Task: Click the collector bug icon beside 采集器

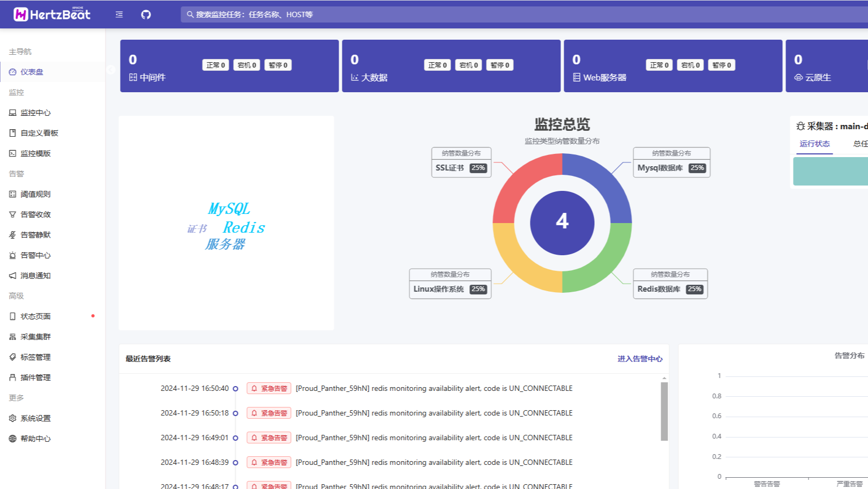Action: (800, 127)
